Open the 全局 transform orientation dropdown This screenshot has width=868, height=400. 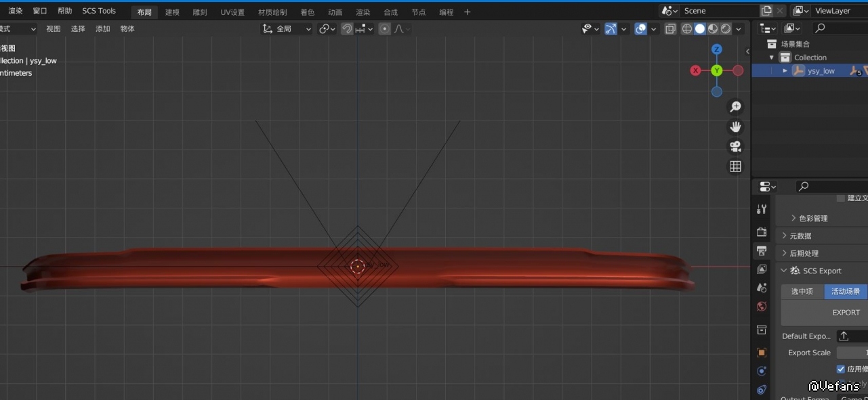pyautogui.click(x=287, y=28)
